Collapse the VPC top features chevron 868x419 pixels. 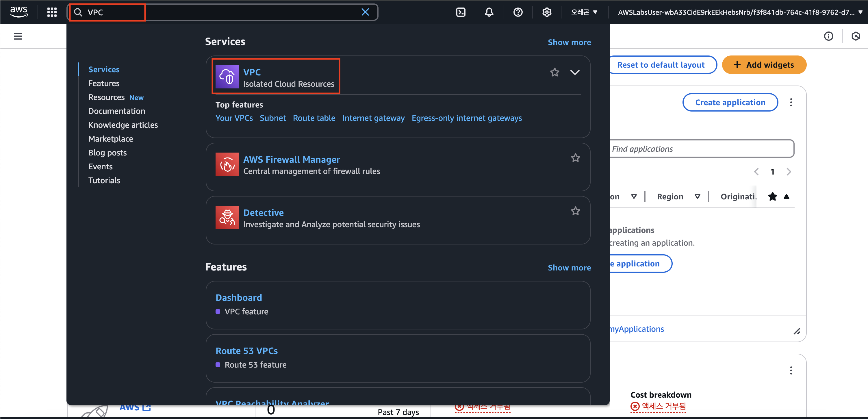575,72
